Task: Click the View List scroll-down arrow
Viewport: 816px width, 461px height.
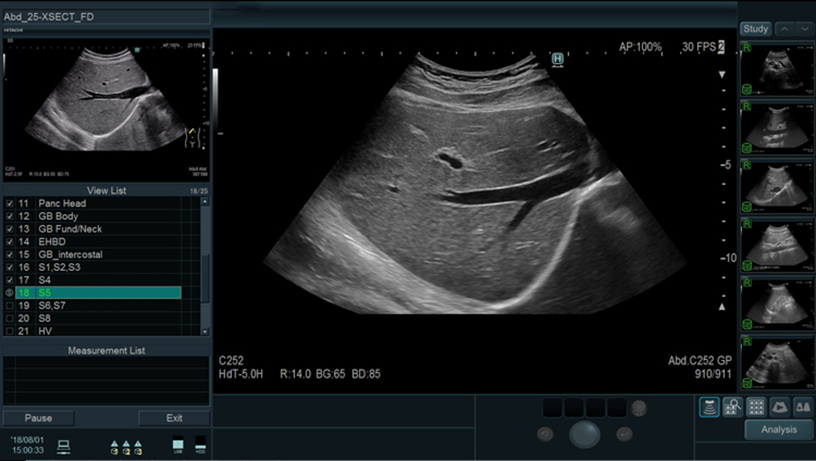Action: pos(205,331)
